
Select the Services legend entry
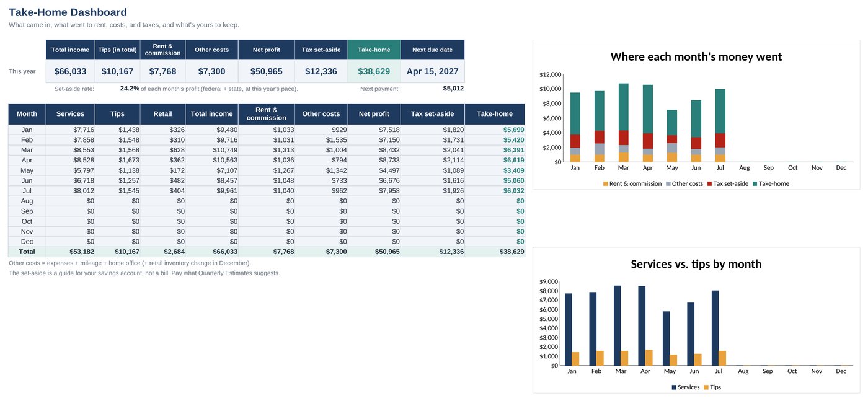coord(686,387)
